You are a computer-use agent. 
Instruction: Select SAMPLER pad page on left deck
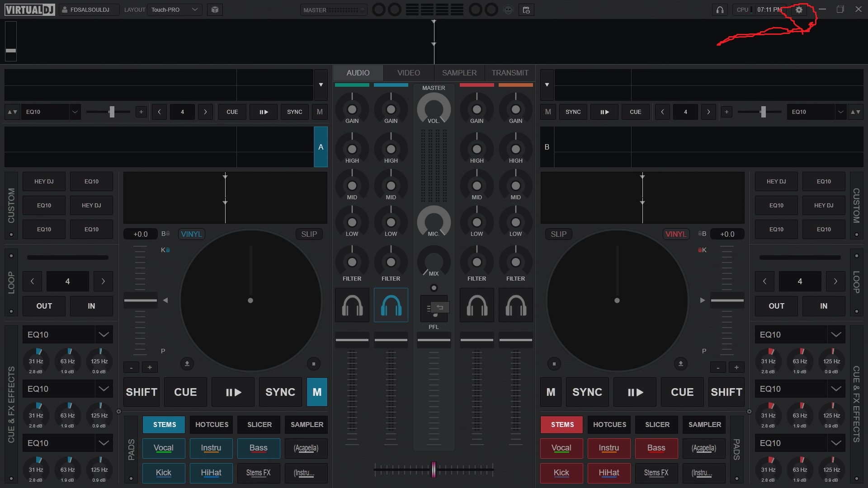click(307, 424)
